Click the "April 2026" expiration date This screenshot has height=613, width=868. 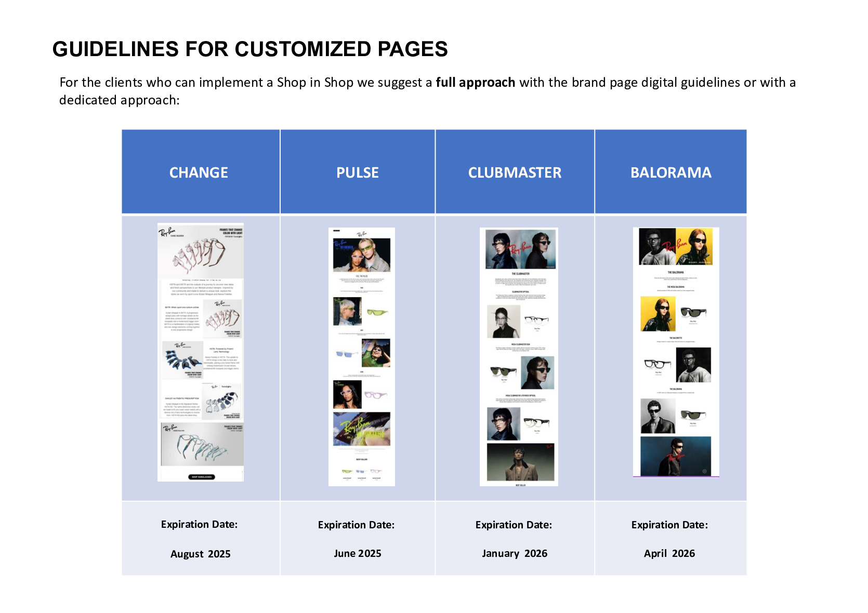669,553
